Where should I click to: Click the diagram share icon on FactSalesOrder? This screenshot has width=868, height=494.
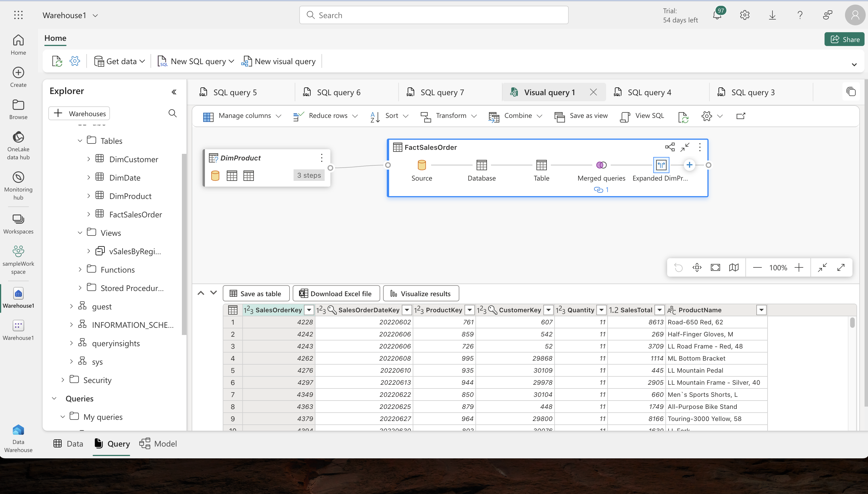670,147
